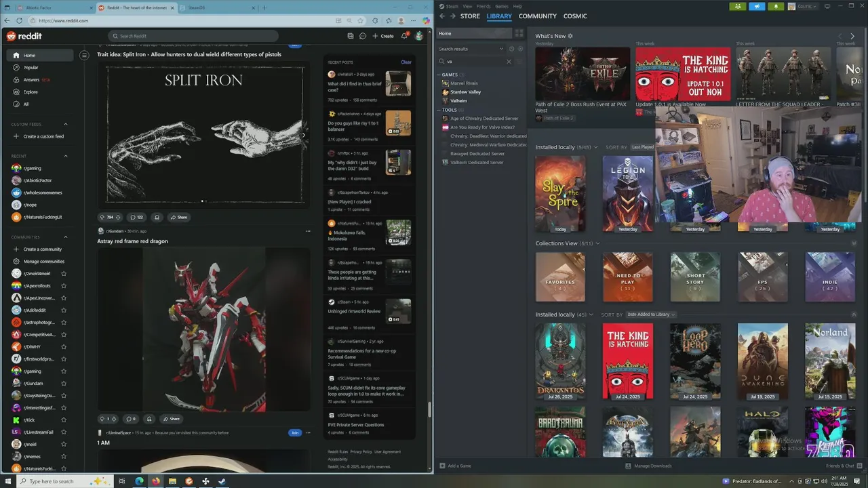Open Steam STORE tab

[x=470, y=16]
